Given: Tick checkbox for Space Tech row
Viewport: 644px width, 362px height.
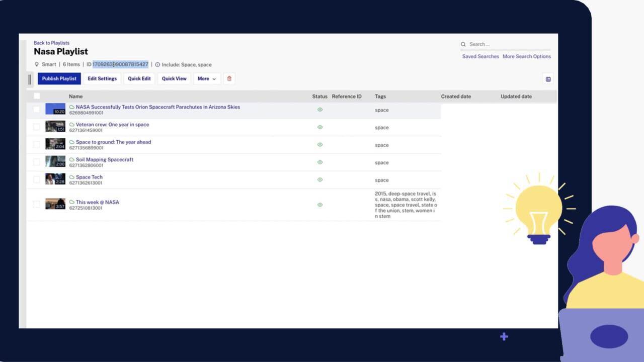Looking at the screenshot, I should click(36, 179).
